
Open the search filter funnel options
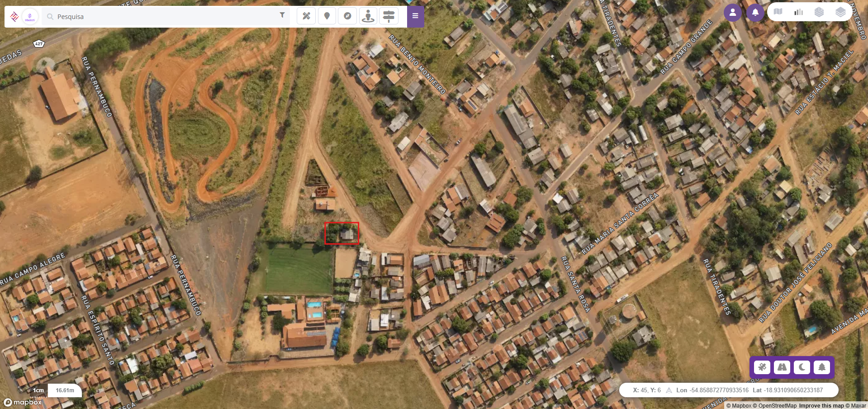tap(282, 15)
